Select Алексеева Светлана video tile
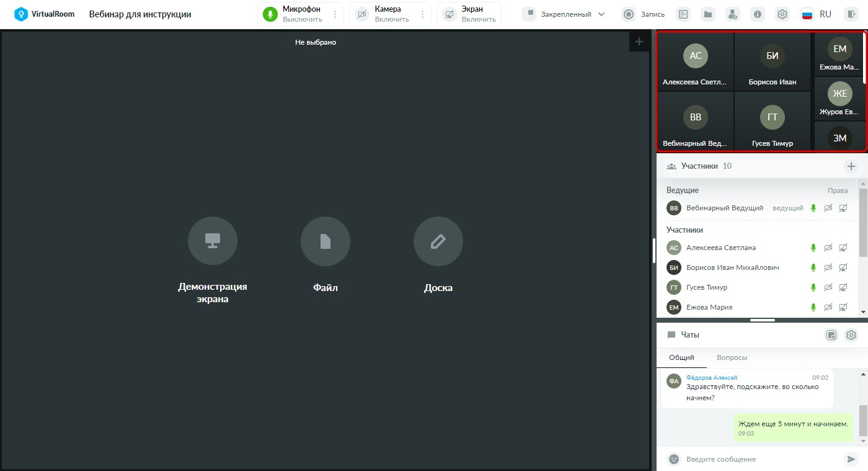Screen dimensions: 868x471 [695, 61]
